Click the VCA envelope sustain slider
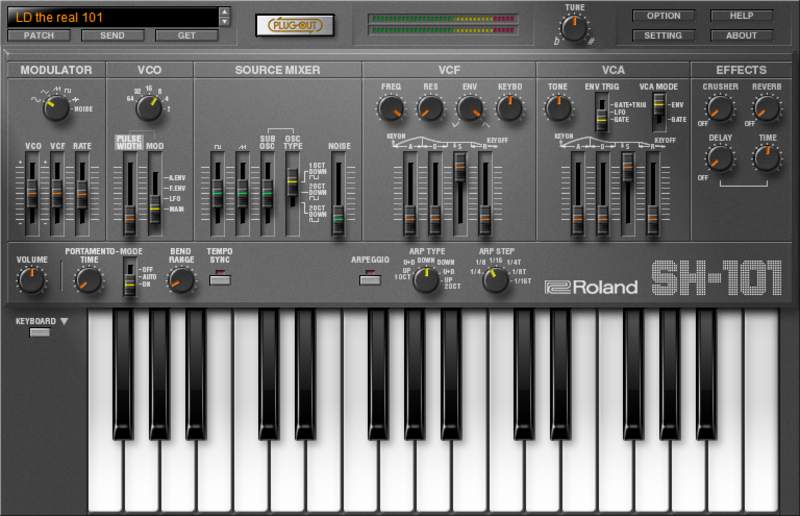 [x=628, y=194]
